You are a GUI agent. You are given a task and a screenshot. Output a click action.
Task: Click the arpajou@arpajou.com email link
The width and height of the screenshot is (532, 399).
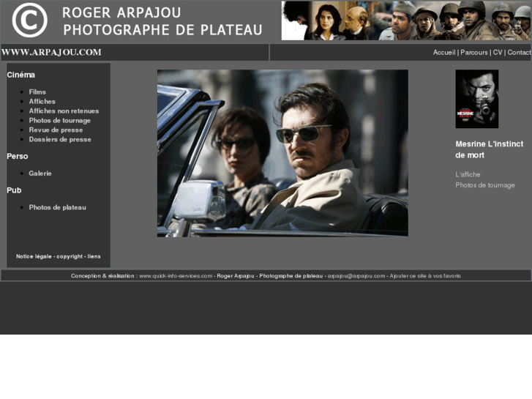pyautogui.click(x=356, y=276)
